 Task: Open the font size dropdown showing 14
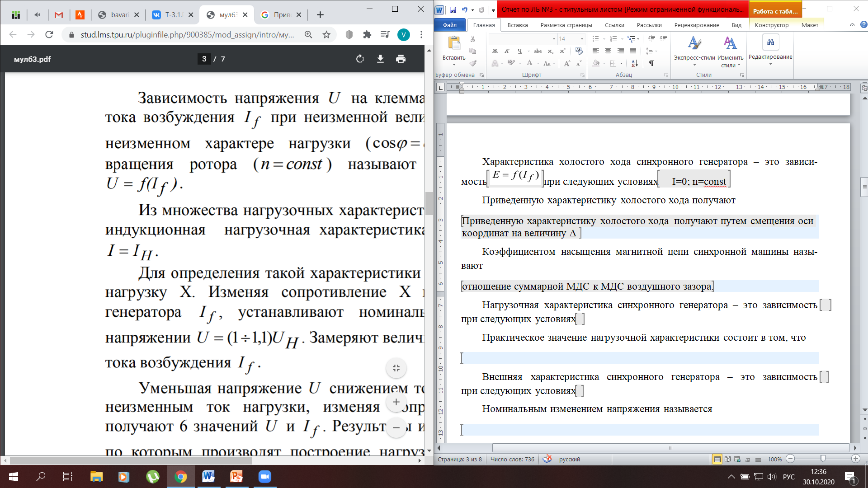[581, 39]
